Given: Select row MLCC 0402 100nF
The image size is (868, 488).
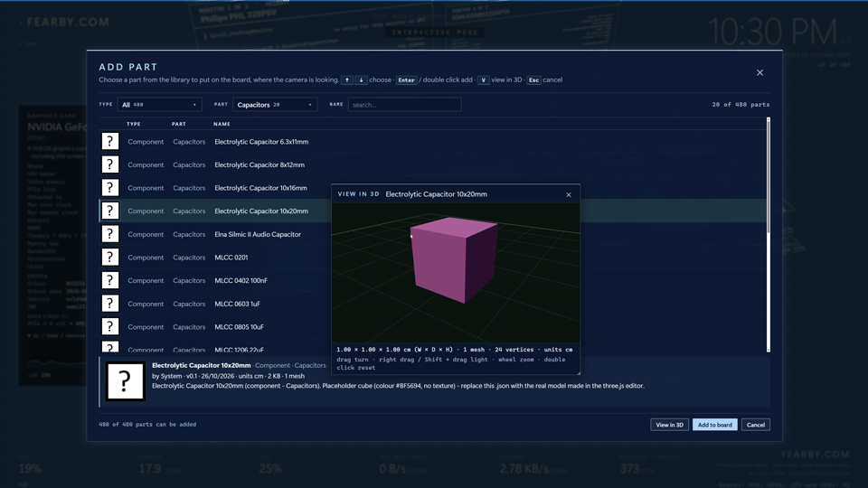Looking at the screenshot, I should click(x=215, y=280).
